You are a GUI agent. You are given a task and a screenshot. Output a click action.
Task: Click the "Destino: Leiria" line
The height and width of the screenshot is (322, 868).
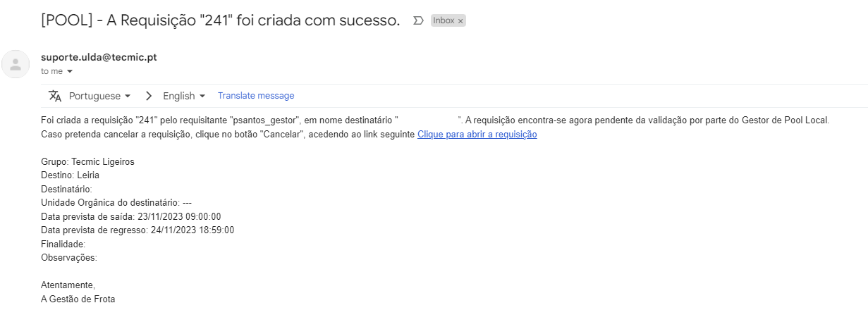tap(70, 175)
